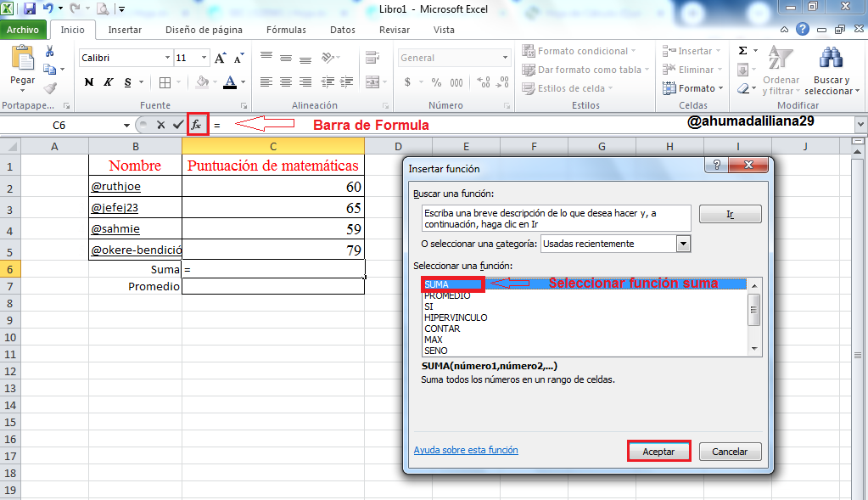Switch to the Revisar tab

pyautogui.click(x=395, y=30)
